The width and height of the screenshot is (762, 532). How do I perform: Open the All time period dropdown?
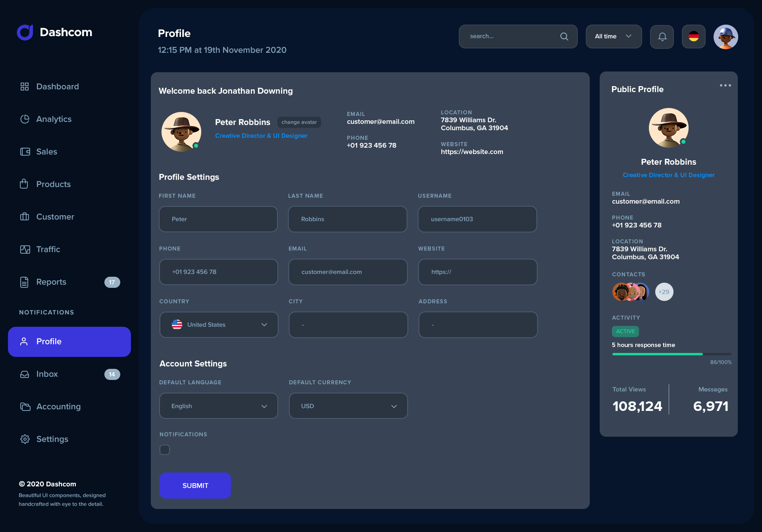click(613, 36)
